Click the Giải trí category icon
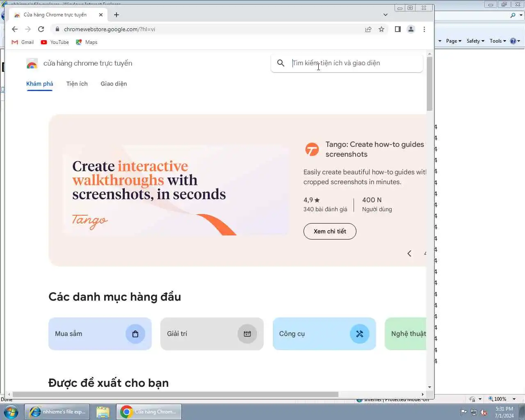The image size is (525, 420). pyautogui.click(x=247, y=334)
